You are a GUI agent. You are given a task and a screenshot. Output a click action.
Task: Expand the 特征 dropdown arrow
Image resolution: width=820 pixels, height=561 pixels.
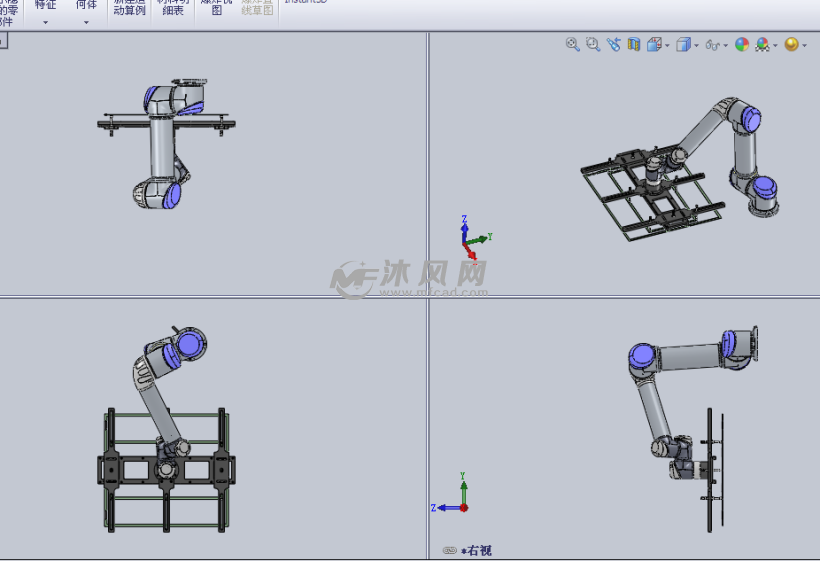click(x=45, y=22)
